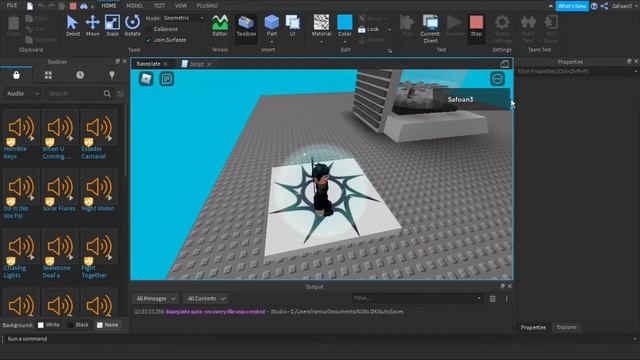
Task: Set Toolbox background to None
Action: (x=100, y=325)
